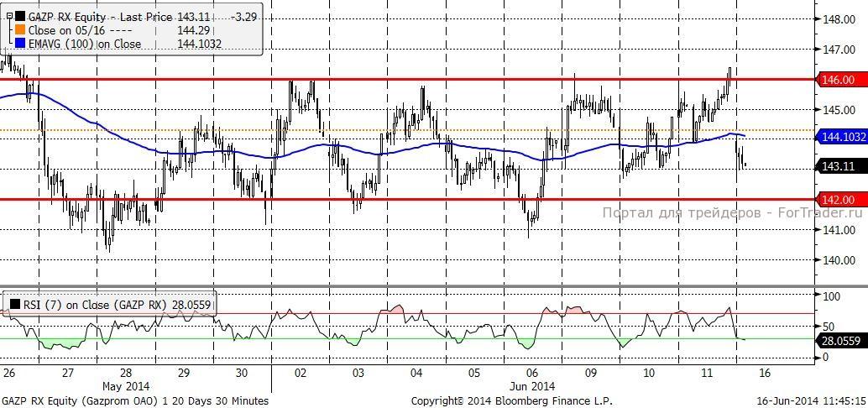The height and width of the screenshot is (408, 868).
Task: Click the date label 09 on time axis
Action: [590, 373]
